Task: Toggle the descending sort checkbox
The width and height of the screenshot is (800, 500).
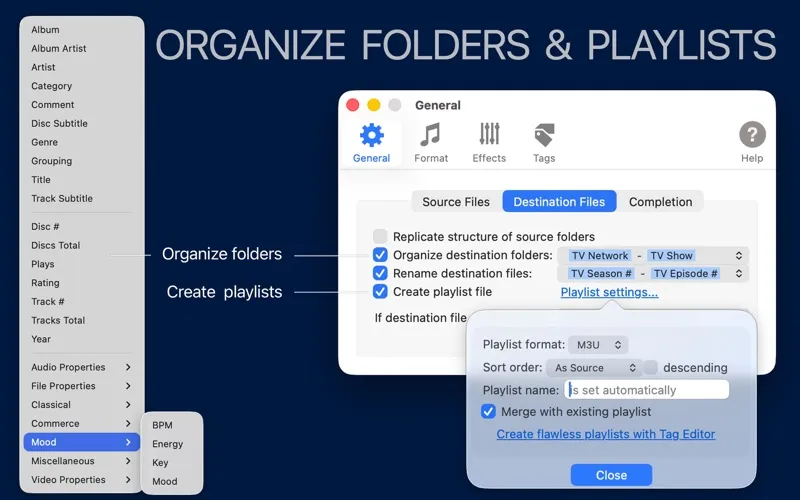Action: pos(651,367)
